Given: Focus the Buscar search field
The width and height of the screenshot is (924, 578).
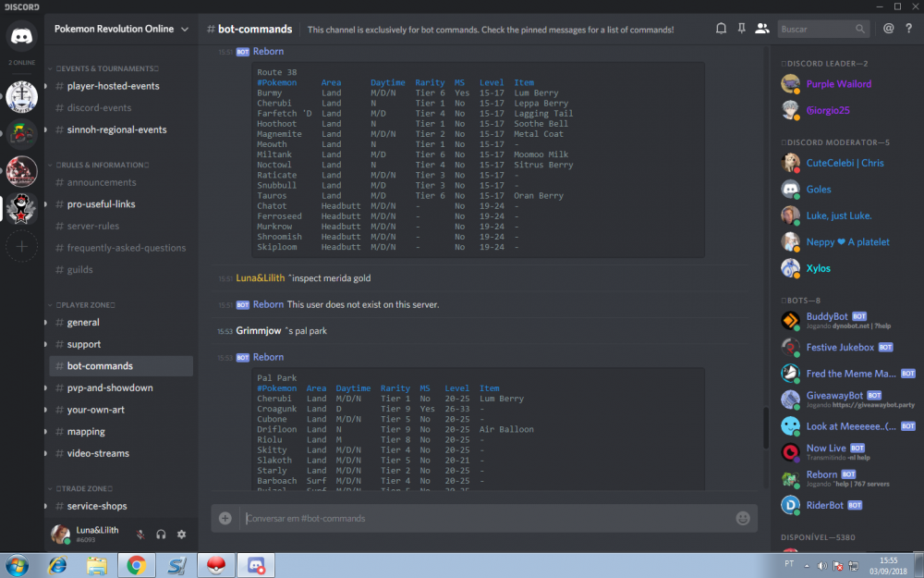Looking at the screenshot, I should [x=823, y=29].
